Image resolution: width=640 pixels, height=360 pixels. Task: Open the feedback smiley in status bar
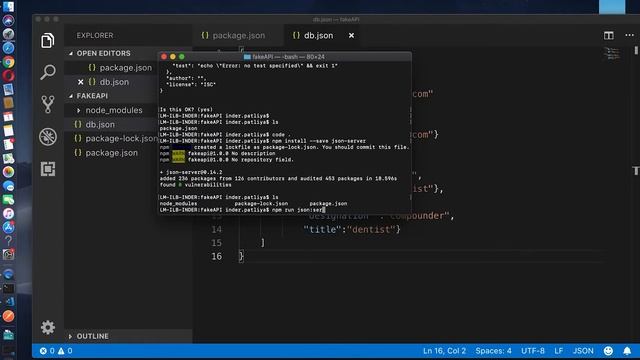pyautogui.click(x=608, y=351)
